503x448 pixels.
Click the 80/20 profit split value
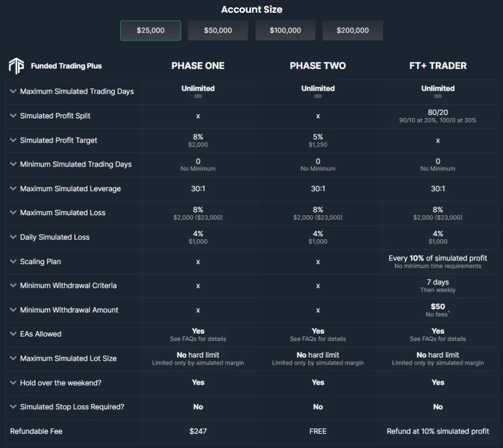point(438,112)
